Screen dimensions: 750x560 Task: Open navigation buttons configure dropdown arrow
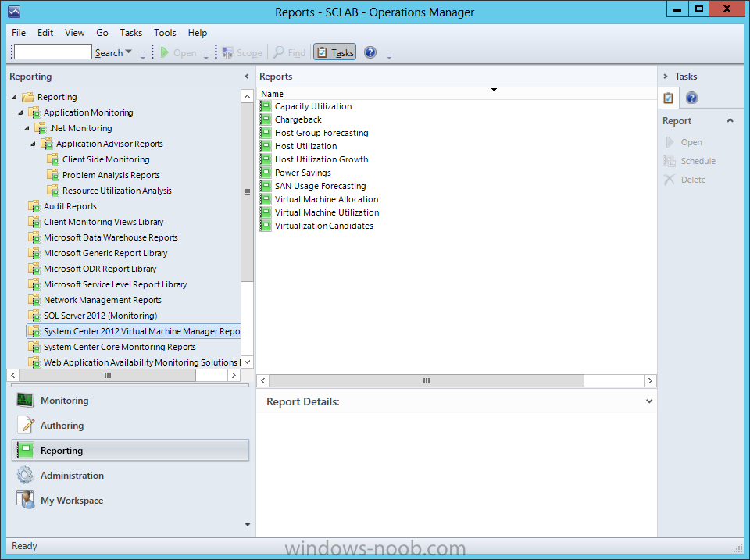(248, 525)
